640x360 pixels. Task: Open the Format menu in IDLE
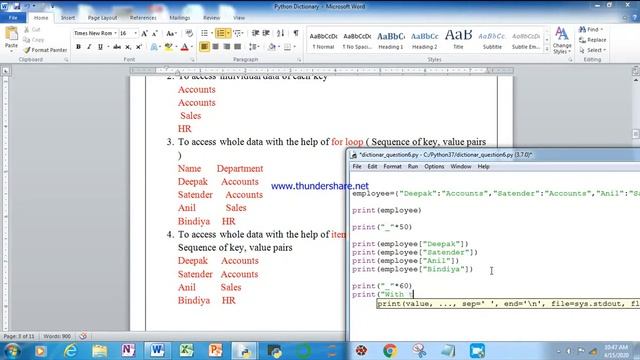pyautogui.click(x=392, y=167)
